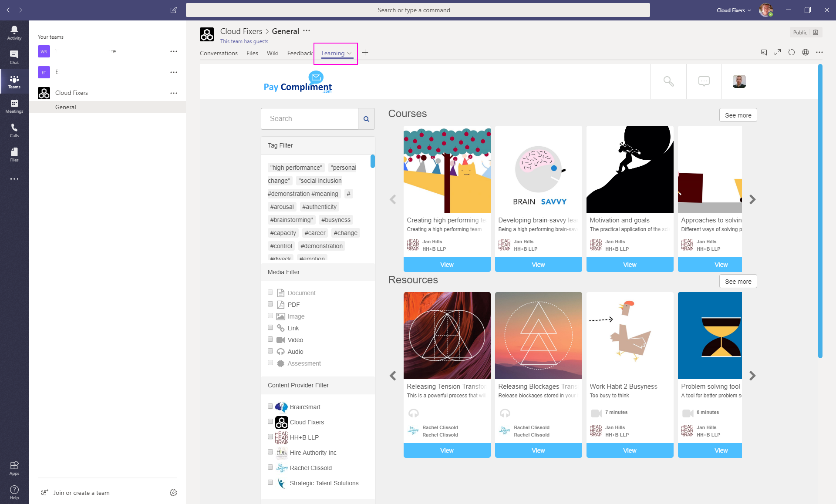This screenshot has width=836, height=504.
Task: Check the Link media filter
Action: tap(270, 327)
